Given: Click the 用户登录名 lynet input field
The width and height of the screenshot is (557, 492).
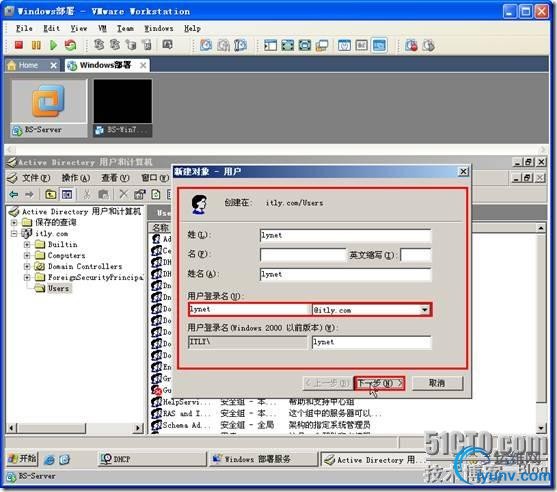Looking at the screenshot, I should pos(249,309).
